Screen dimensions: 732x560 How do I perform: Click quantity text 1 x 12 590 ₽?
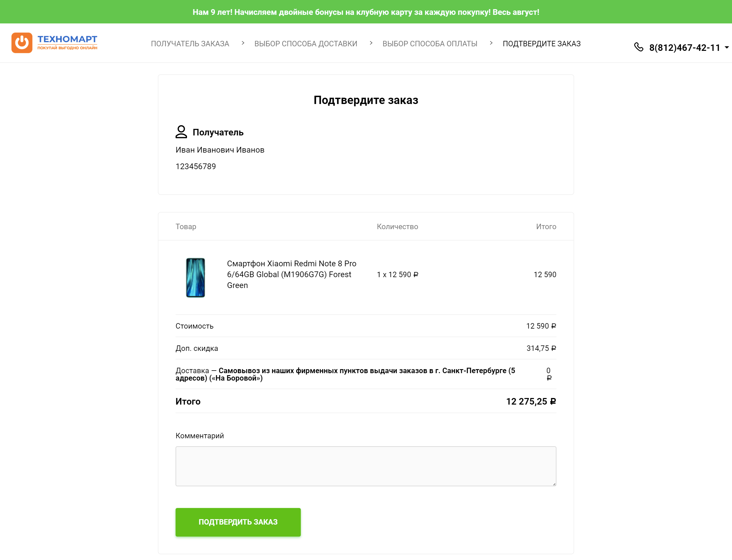click(397, 274)
